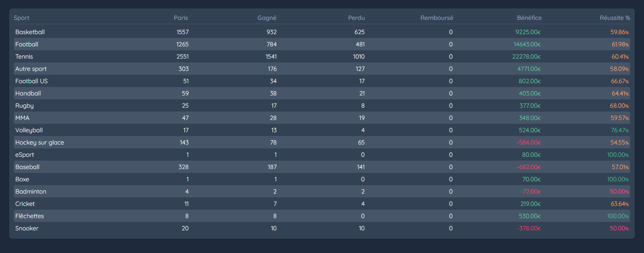The height and width of the screenshot is (253, 644).
Task: Select the Autre sport row label
Action: pyautogui.click(x=31, y=69)
